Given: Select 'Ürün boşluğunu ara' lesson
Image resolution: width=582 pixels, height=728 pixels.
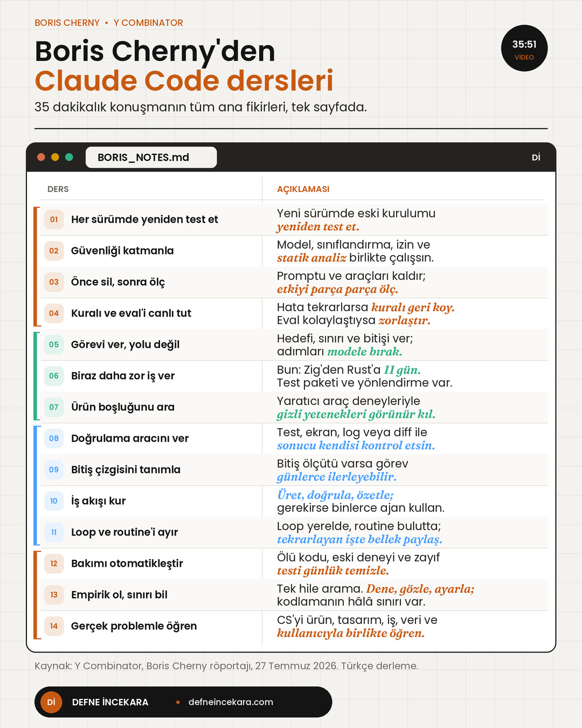Looking at the screenshot, I should pyautogui.click(x=123, y=407).
